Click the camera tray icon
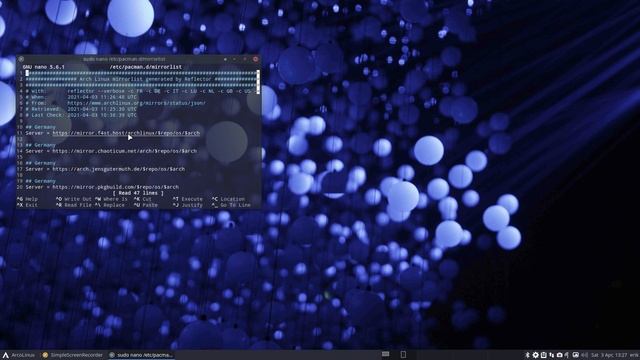This screenshot has height=360, width=640. 559,355
